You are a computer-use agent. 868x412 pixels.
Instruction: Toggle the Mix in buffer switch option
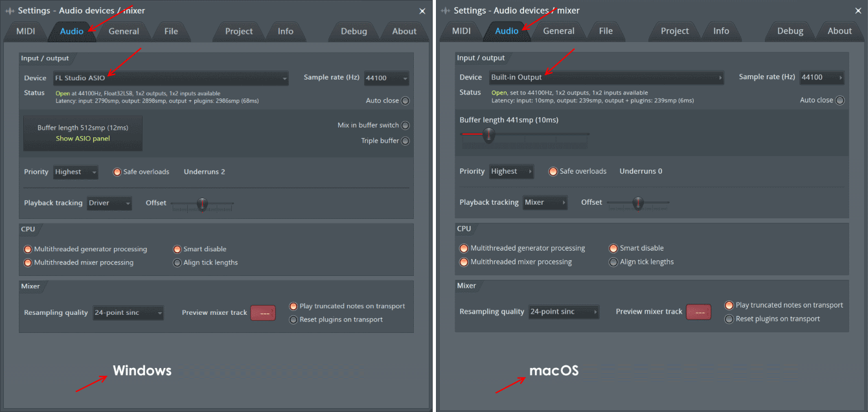point(405,126)
